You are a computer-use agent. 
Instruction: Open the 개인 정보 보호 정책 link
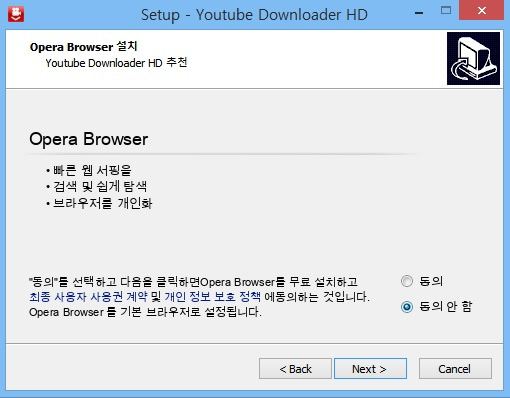[212, 296]
